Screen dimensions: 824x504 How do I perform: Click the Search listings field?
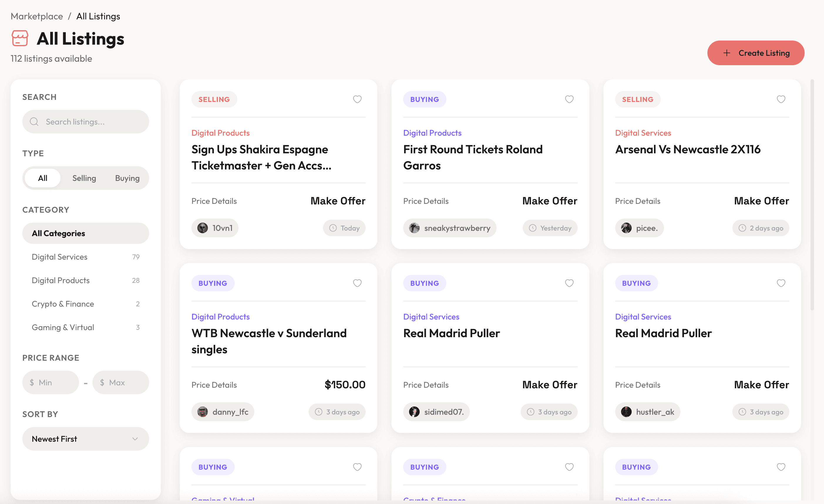[x=86, y=122]
